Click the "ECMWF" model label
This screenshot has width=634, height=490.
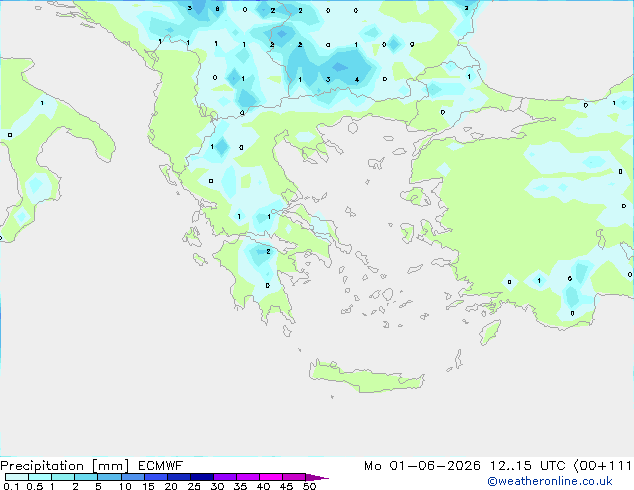(x=161, y=466)
